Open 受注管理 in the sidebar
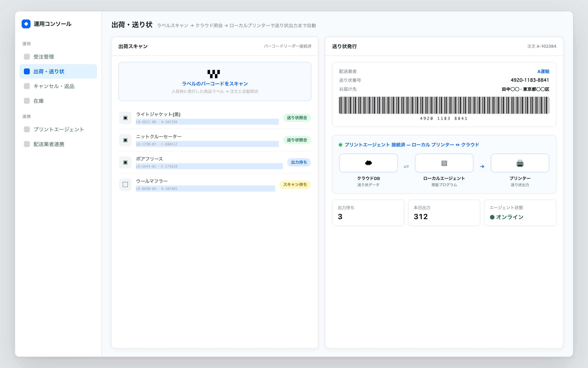This screenshot has width=588, height=368. [58, 57]
